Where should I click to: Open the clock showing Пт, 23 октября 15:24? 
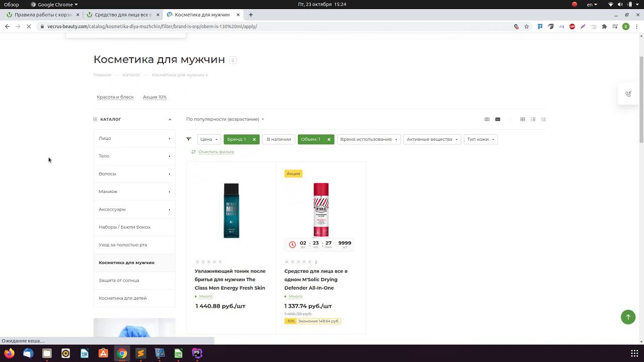click(x=322, y=5)
